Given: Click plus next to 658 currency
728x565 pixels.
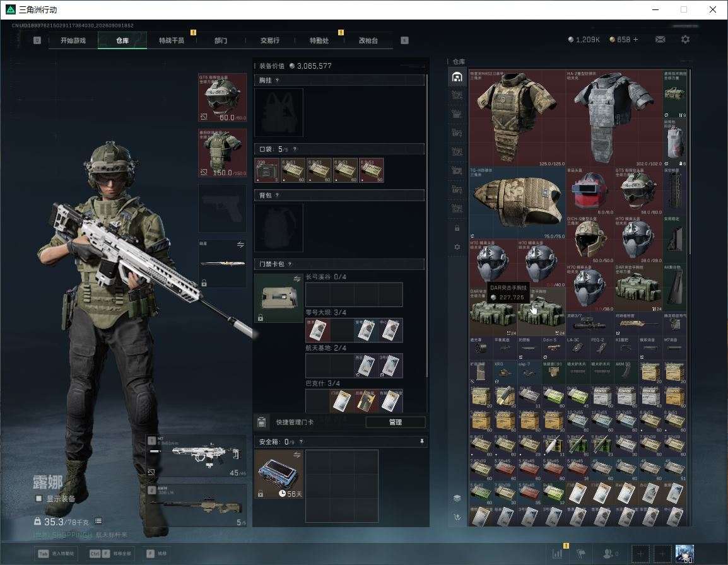Looking at the screenshot, I should (636, 40).
